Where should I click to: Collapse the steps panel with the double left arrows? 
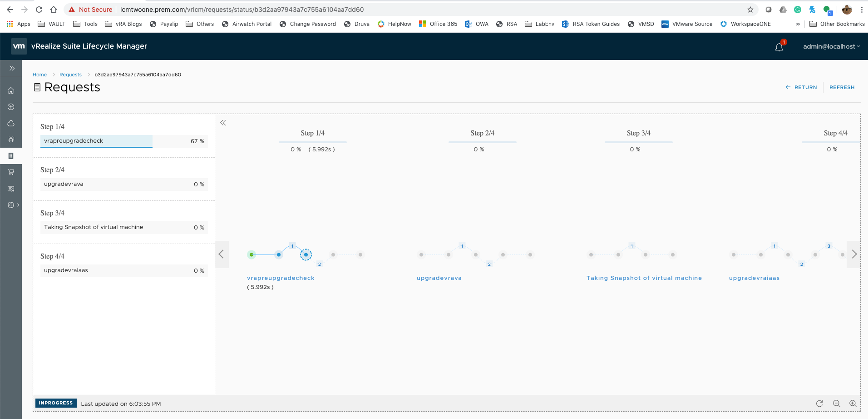pos(223,123)
